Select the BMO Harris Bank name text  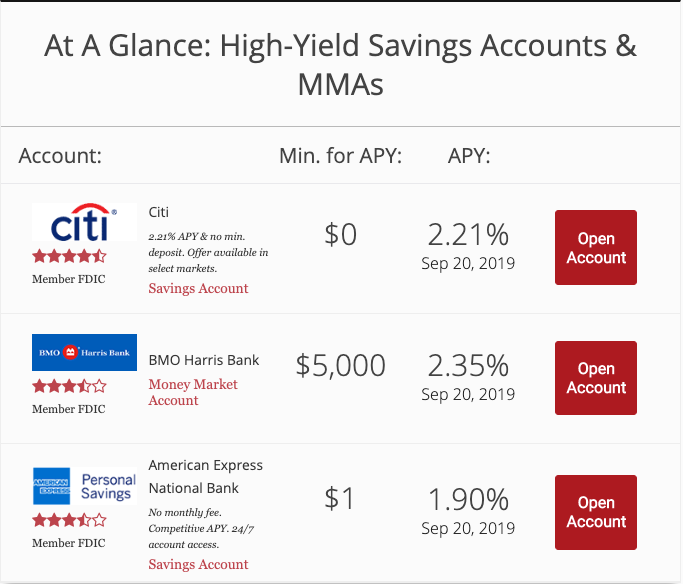tap(204, 360)
